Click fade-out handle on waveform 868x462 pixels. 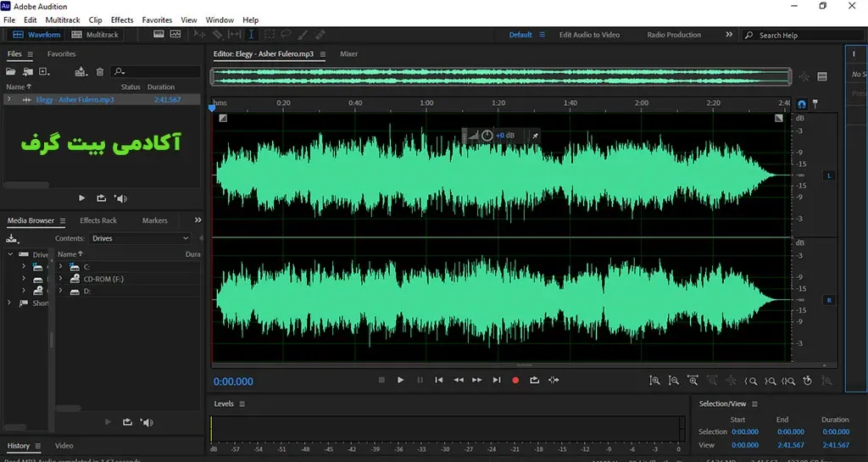779,118
